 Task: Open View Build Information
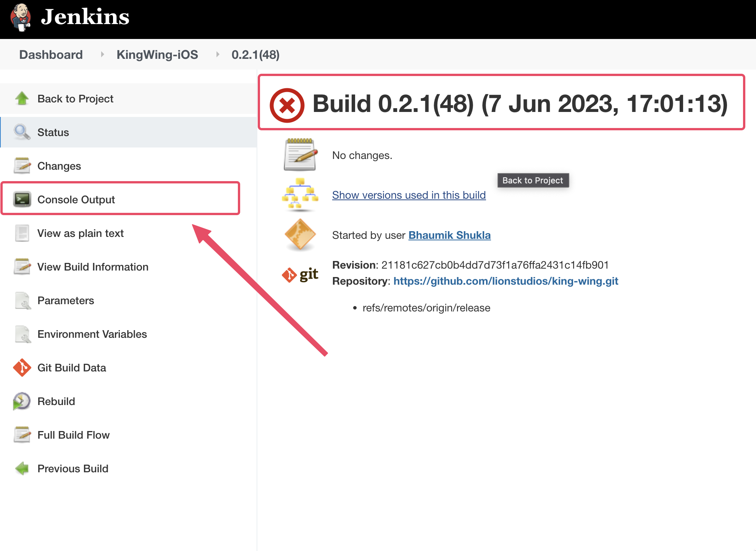pos(93,267)
